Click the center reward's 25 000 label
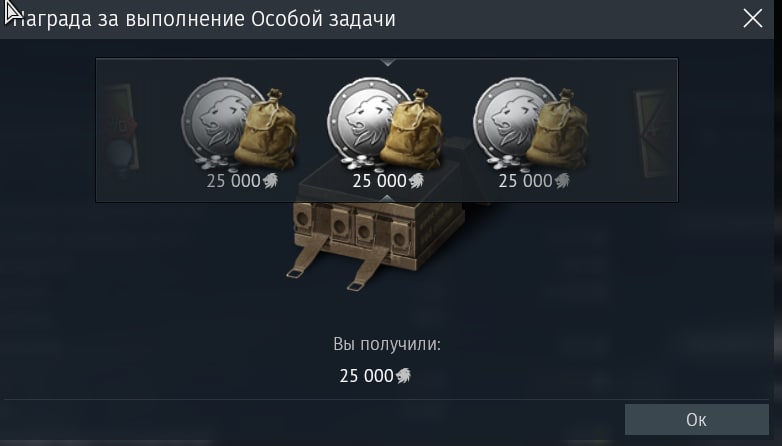The height and width of the screenshot is (446, 782). (379, 181)
